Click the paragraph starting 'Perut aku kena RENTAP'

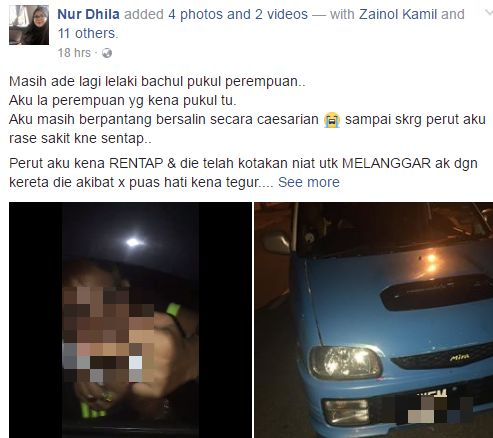pos(243,173)
